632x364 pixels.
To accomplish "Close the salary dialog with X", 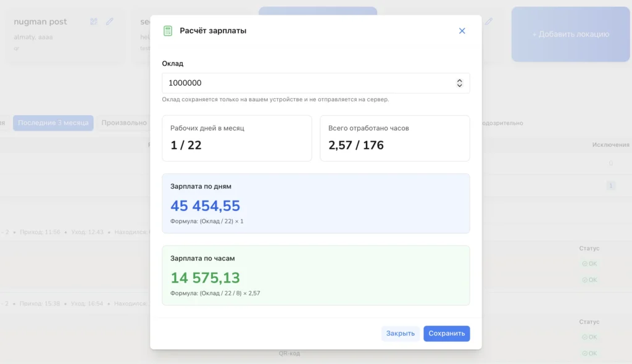I will [462, 31].
